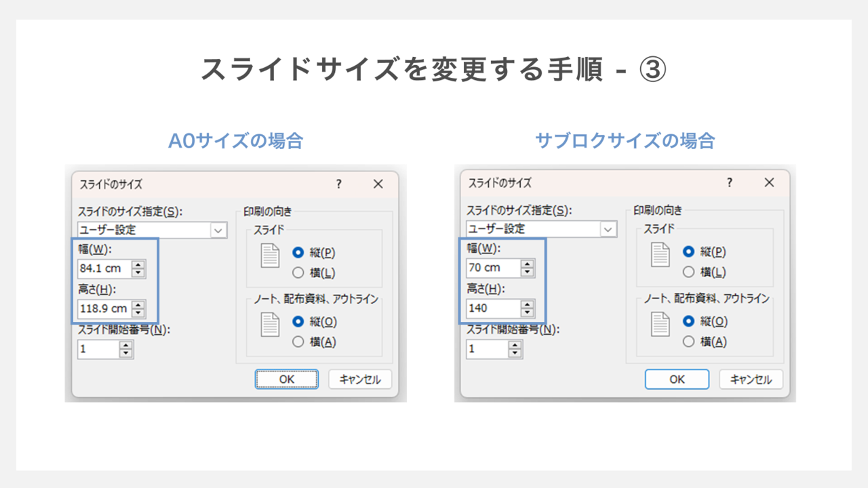Click title スライドサイズを変更する手順 - ③
This screenshot has height=488, width=868.
[434, 70]
